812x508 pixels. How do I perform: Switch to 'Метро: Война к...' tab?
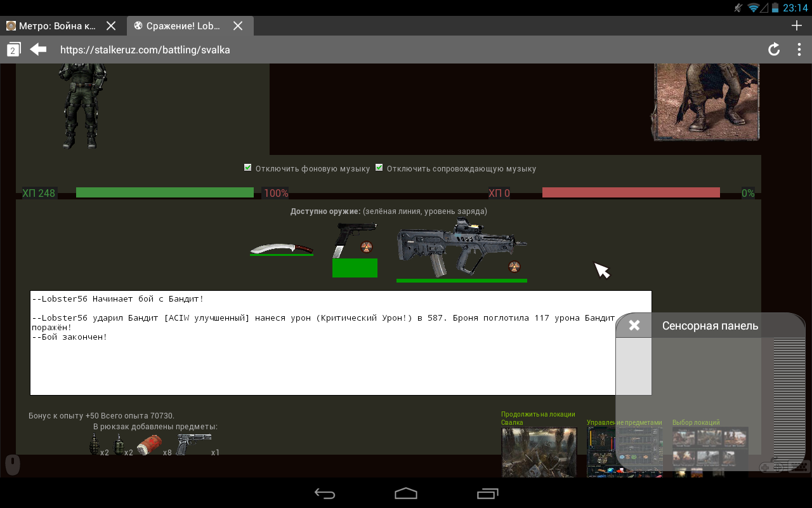pos(57,26)
